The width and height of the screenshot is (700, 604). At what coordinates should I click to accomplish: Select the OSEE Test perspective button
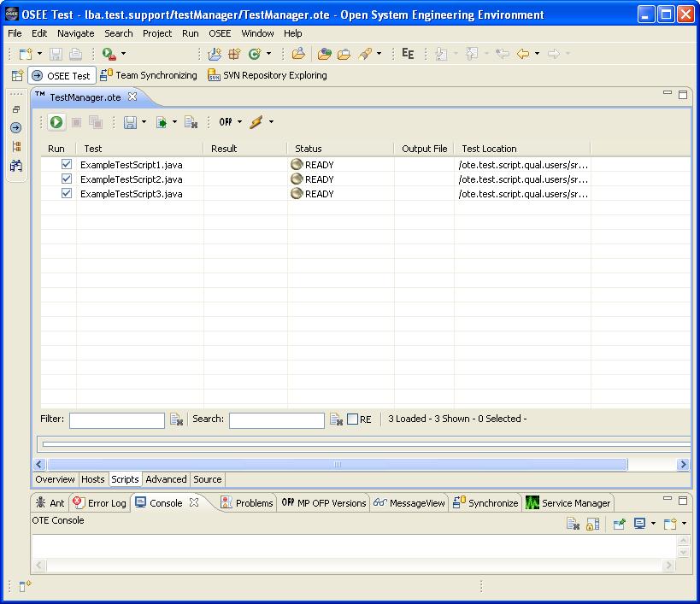click(x=62, y=75)
